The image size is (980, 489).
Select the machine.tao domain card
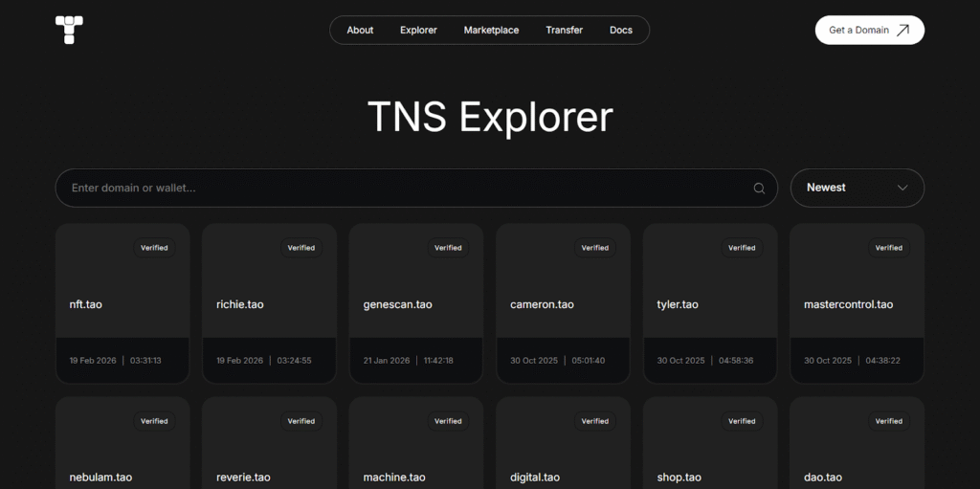(415, 459)
